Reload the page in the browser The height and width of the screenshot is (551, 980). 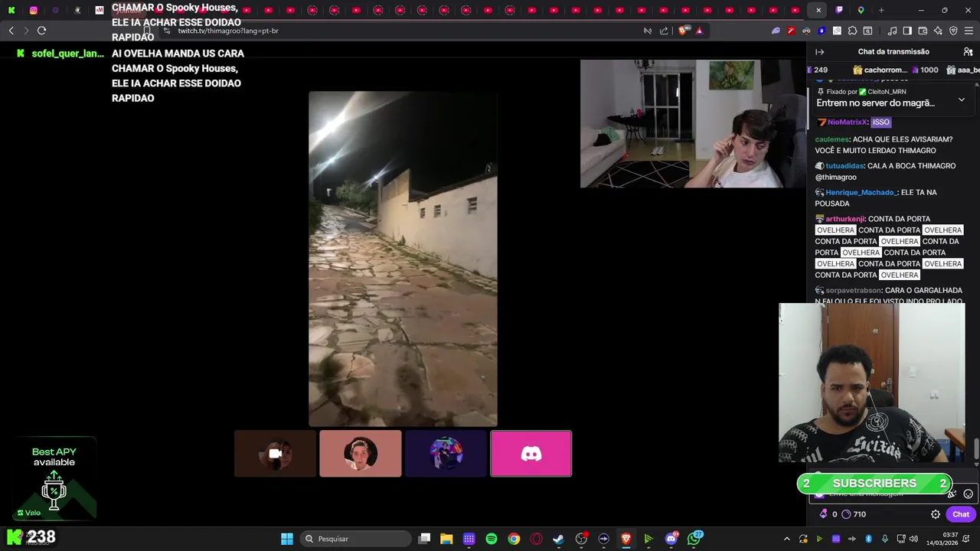click(41, 31)
